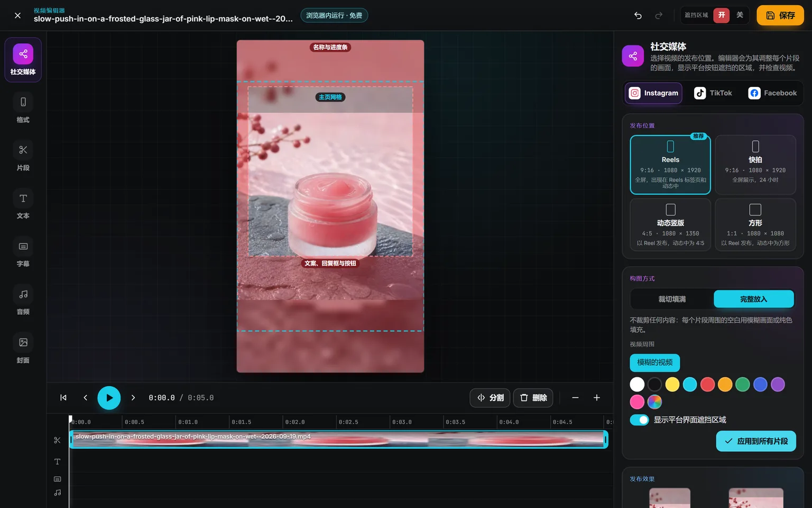Open the 社交媒体 sidebar panel
Screen dimensions: 812x508
tap(23, 60)
